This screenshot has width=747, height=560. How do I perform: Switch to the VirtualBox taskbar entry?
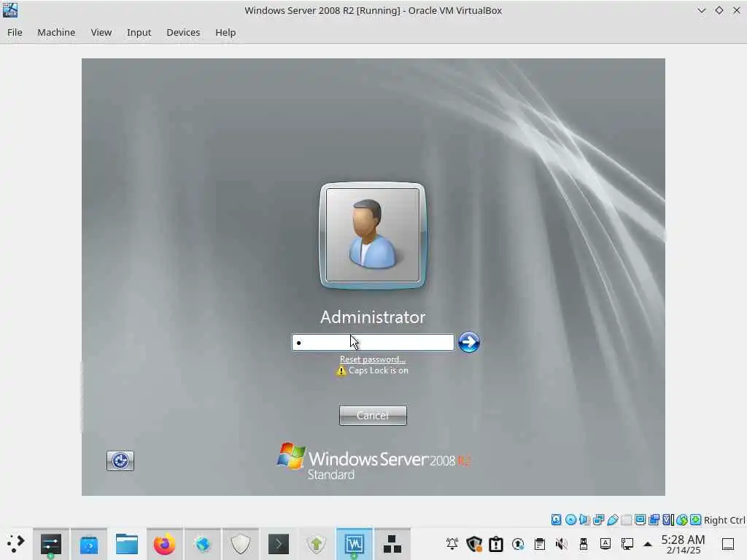pos(355,544)
